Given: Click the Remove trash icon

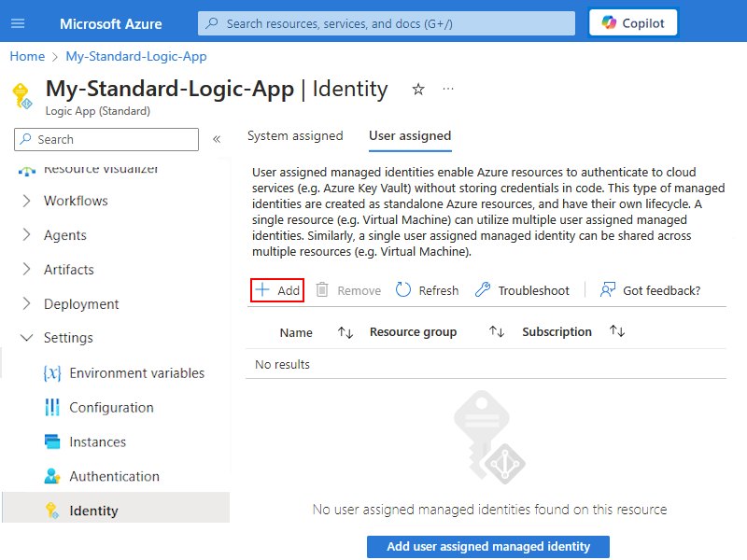Looking at the screenshot, I should click(322, 289).
